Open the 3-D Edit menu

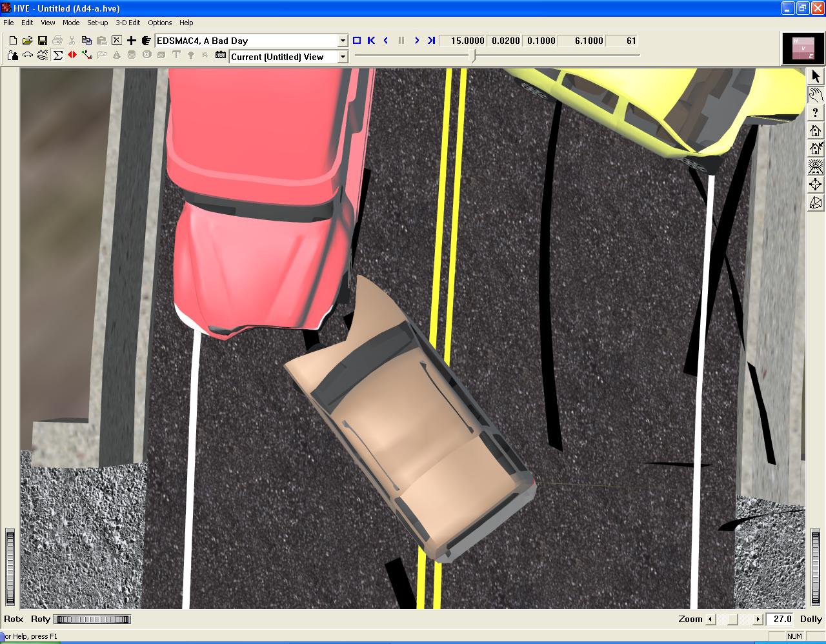pyautogui.click(x=128, y=23)
